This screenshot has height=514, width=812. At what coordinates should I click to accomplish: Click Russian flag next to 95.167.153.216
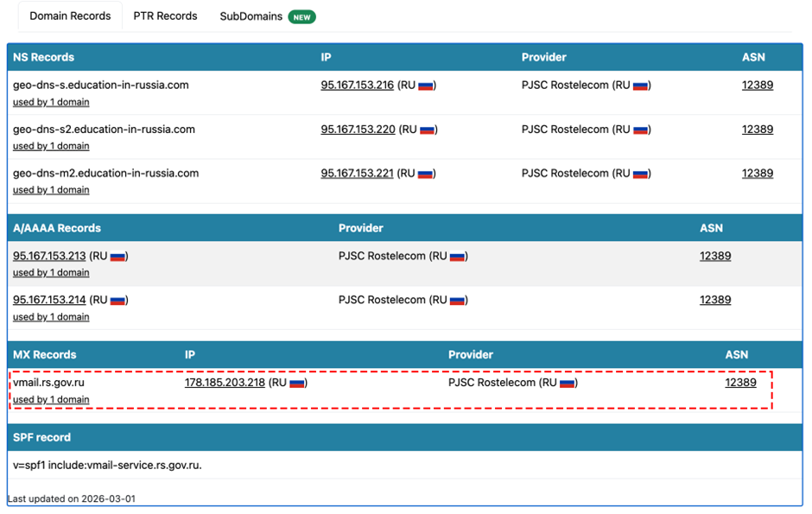(x=426, y=86)
